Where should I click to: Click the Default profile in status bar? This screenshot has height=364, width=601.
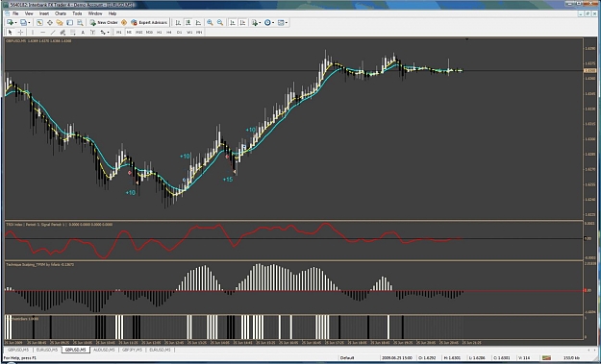[x=347, y=357]
